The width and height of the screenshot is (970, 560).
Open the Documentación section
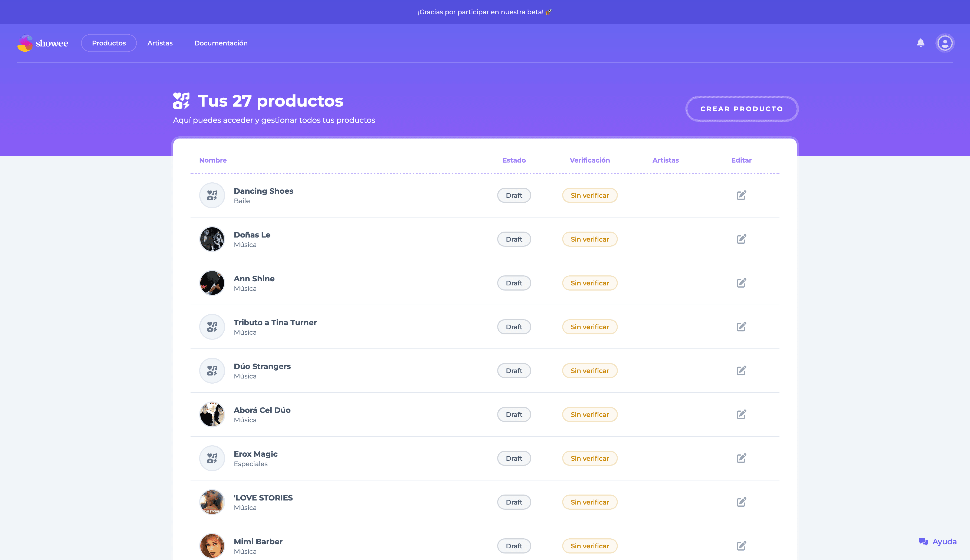(221, 43)
